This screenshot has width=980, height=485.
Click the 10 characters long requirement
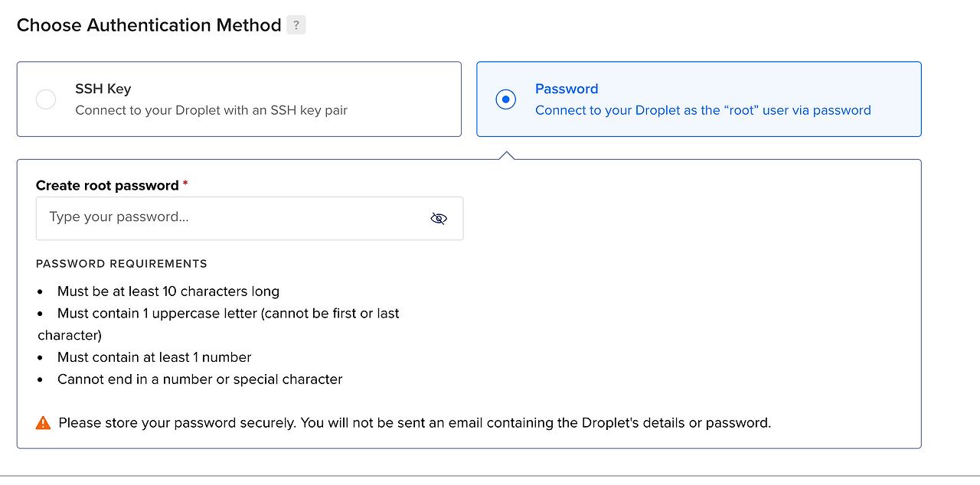(168, 291)
